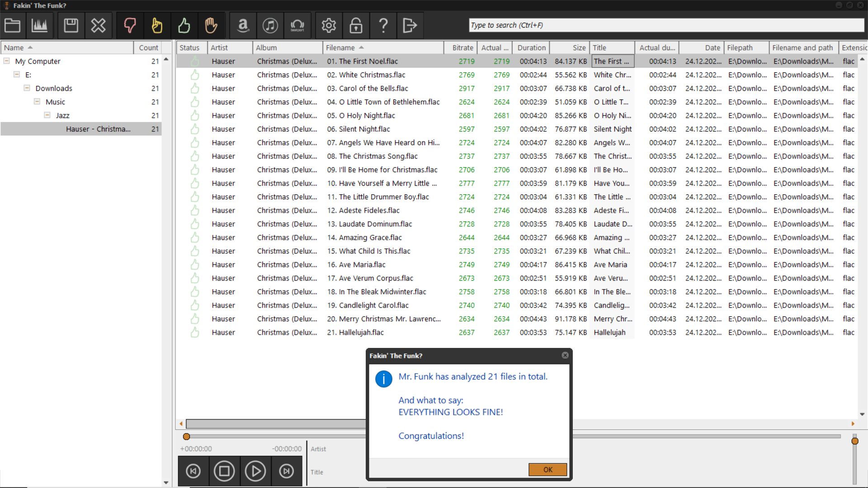Click the iTunes music note icon
Image resolution: width=868 pixels, height=488 pixels.
tap(270, 25)
